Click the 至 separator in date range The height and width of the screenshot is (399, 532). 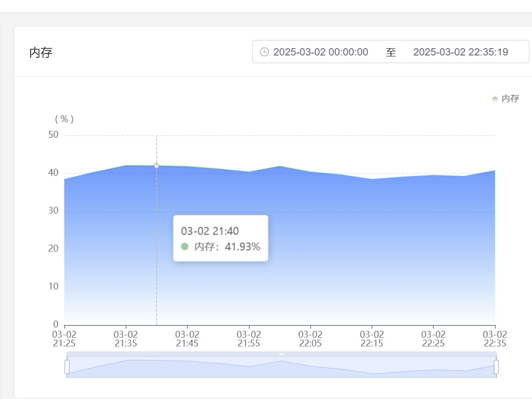(x=391, y=52)
